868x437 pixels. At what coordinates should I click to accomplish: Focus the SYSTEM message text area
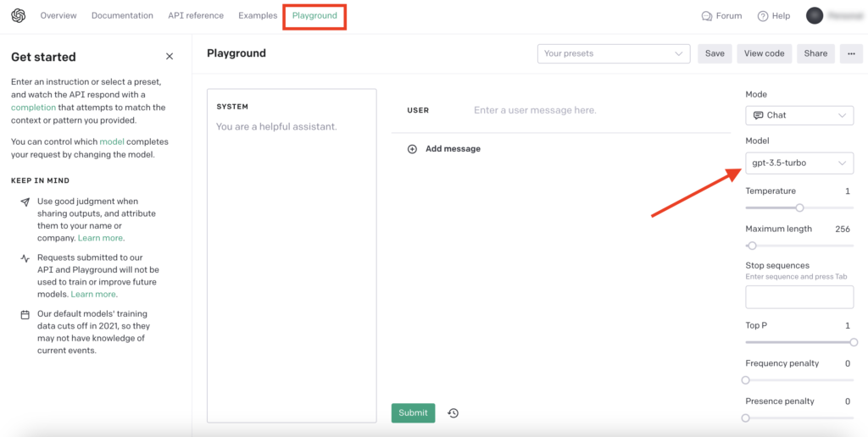(x=292, y=256)
